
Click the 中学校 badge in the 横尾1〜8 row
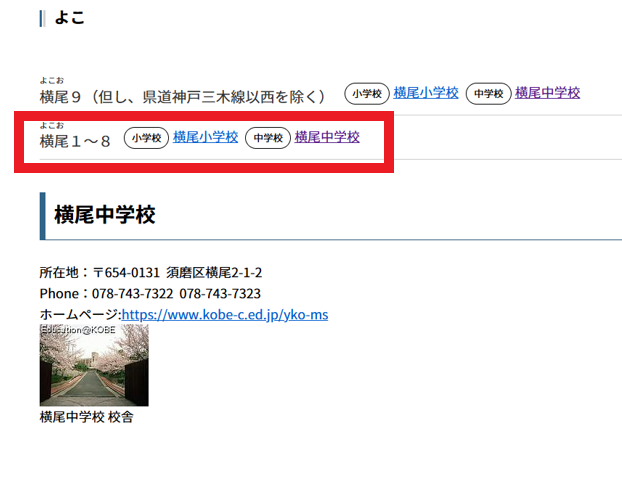pyautogui.click(x=268, y=138)
